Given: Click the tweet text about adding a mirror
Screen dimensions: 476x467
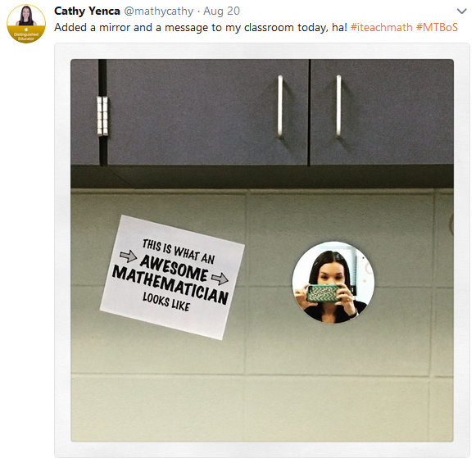Looking at the screenshot, I should coord(201,28).
